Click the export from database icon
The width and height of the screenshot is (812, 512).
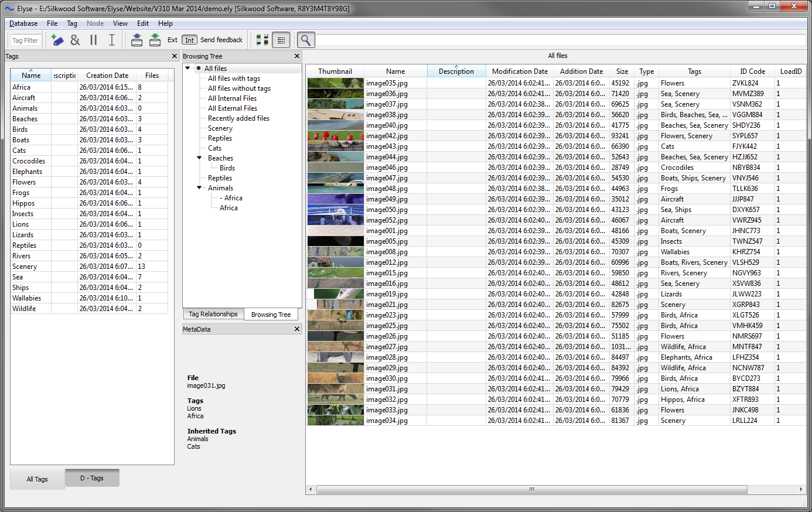pos(137,40)
